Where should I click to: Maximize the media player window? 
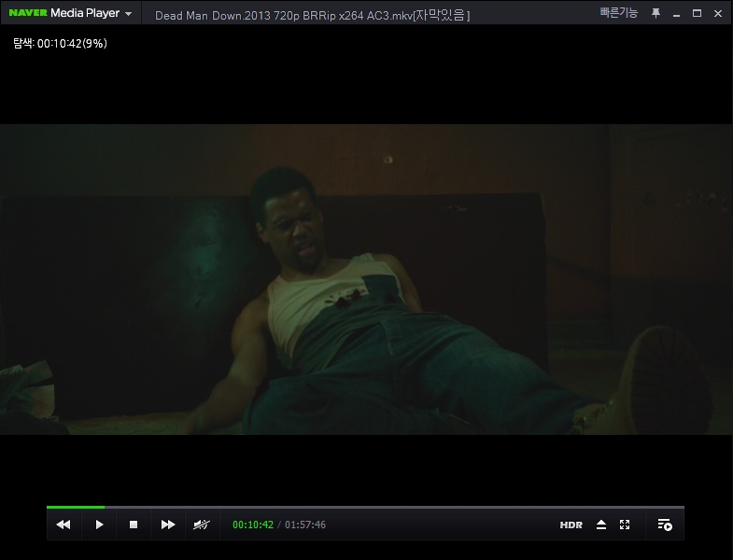(697, 13)
